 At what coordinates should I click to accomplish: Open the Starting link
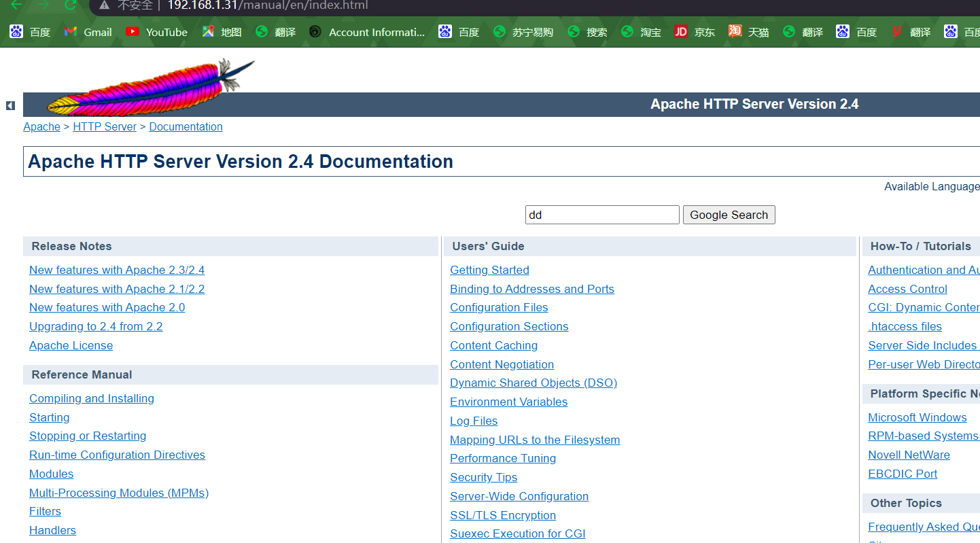click(x=49, y=417)
